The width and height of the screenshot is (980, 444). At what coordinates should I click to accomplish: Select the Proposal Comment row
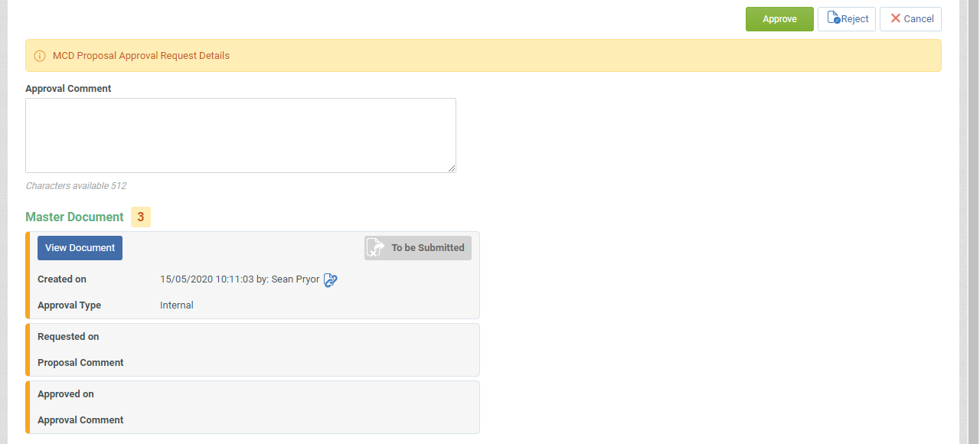(x=253, y=363)
